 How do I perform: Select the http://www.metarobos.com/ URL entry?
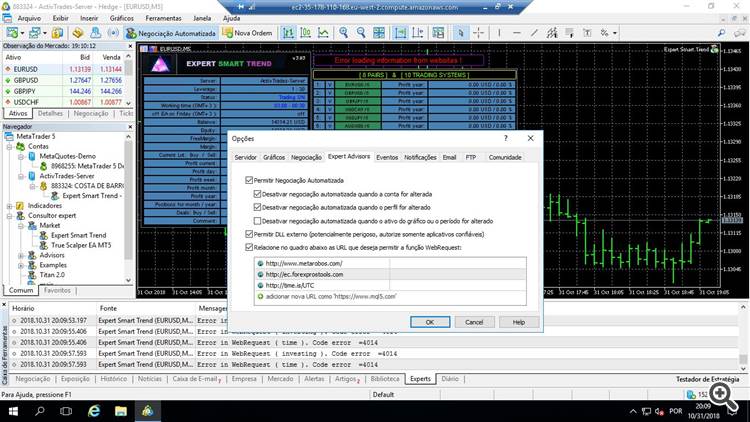(x=305, y=263)
